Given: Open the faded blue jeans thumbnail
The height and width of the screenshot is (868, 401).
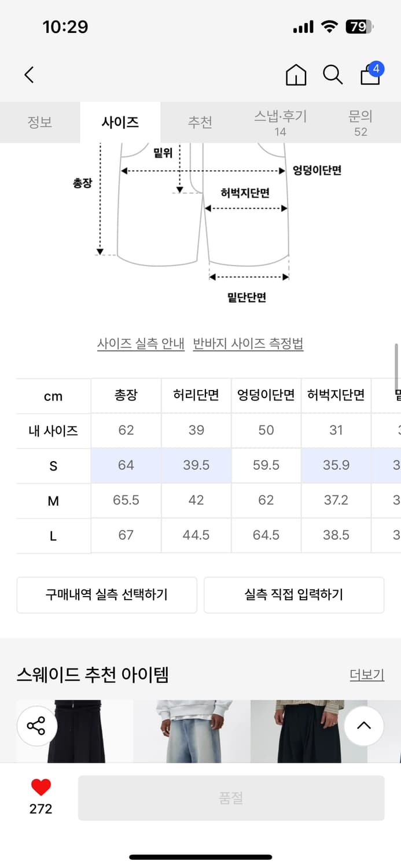Looking at the screenshot, I should 192,732.
